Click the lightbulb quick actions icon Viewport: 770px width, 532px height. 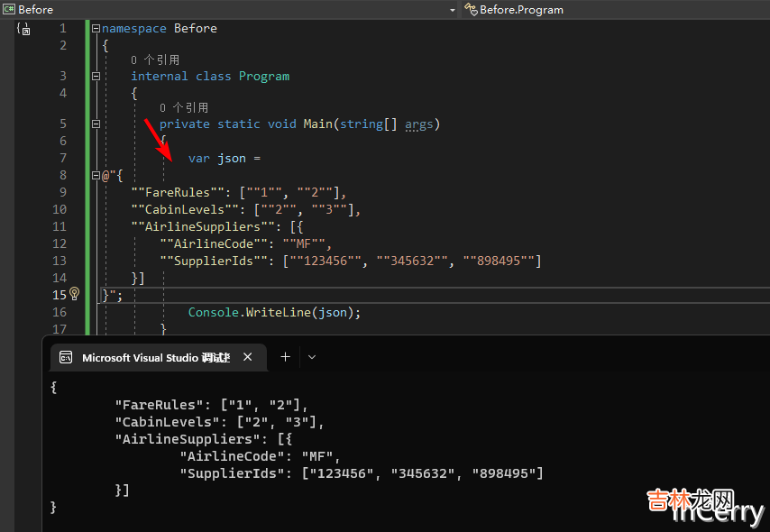tap(75, 294)
